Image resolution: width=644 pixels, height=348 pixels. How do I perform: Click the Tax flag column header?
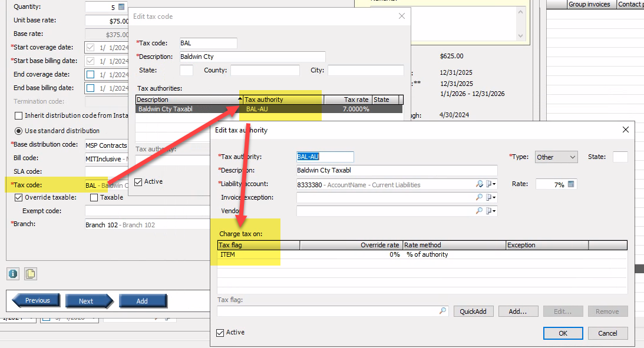pos(259,245)
